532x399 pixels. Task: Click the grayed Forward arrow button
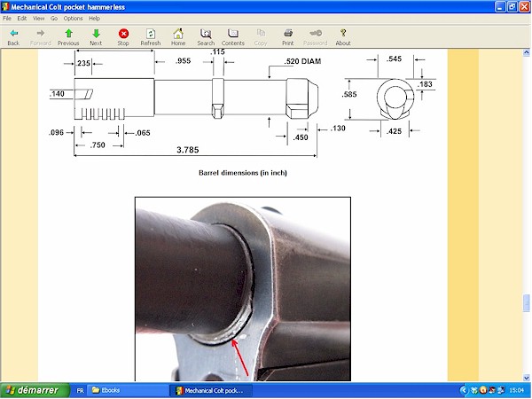pyautogui.click(x=41, y=36)
